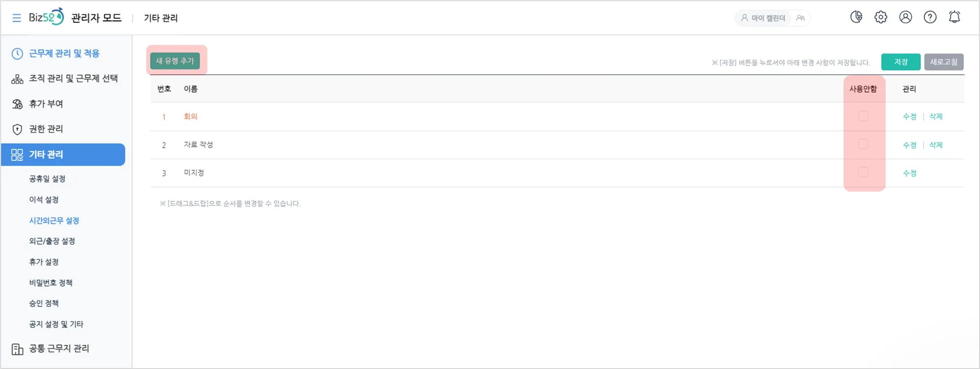The height and width of the screenshot is (369, 980).
Task: Check 사용안함 box for 회의 row
Action: tap(863, 116)
